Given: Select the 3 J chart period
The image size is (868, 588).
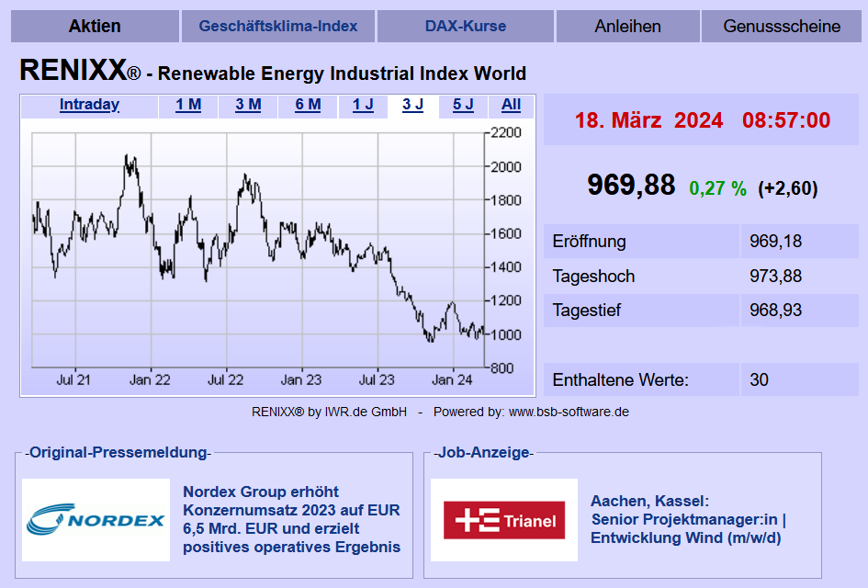Looking at the screenshot, I should click(x=412, y=105).
